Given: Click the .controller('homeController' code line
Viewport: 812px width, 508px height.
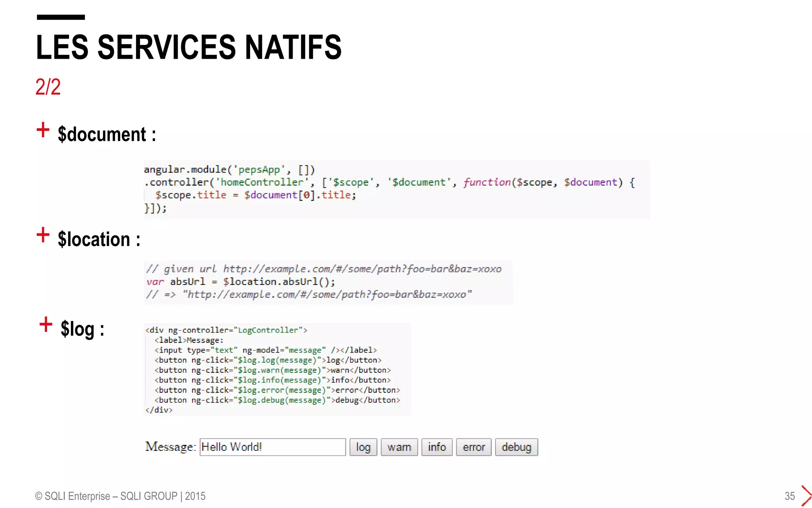Looking at the screenshot, I should point(389,182).
